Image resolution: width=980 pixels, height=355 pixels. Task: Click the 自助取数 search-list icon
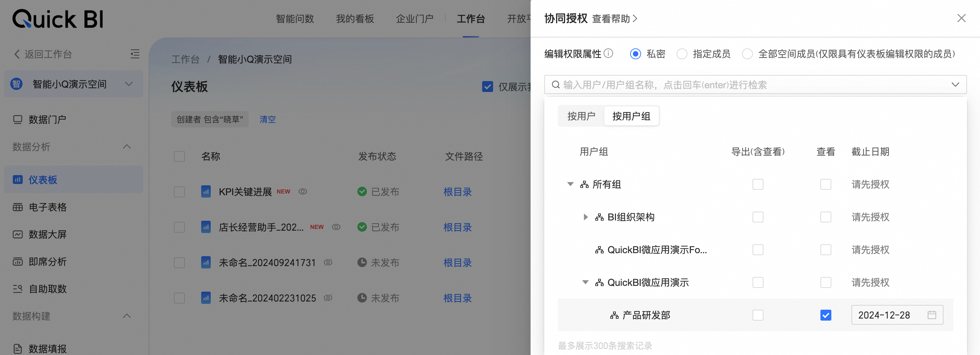click(17, 289)
